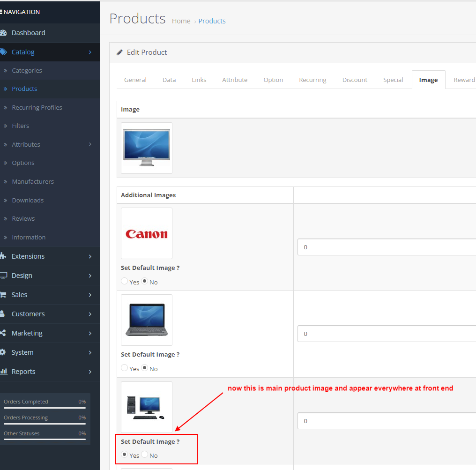The height and width of the screenshot is (470, 476).
Task: Click the Extensions puzzle piece icon
Action: tap(3, 256)
